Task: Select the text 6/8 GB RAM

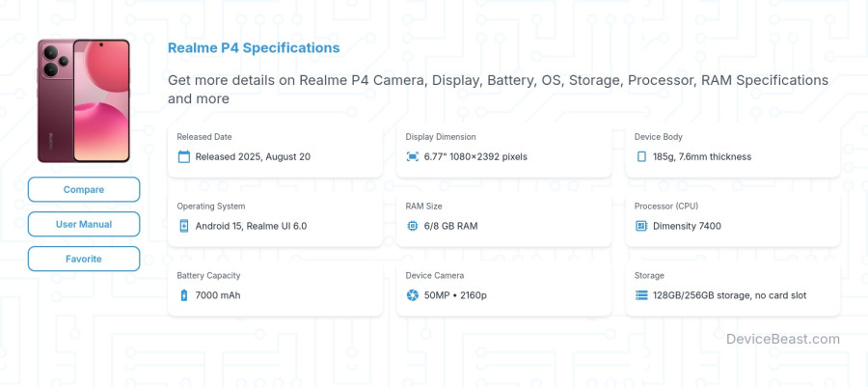Action: coord(450,226)
